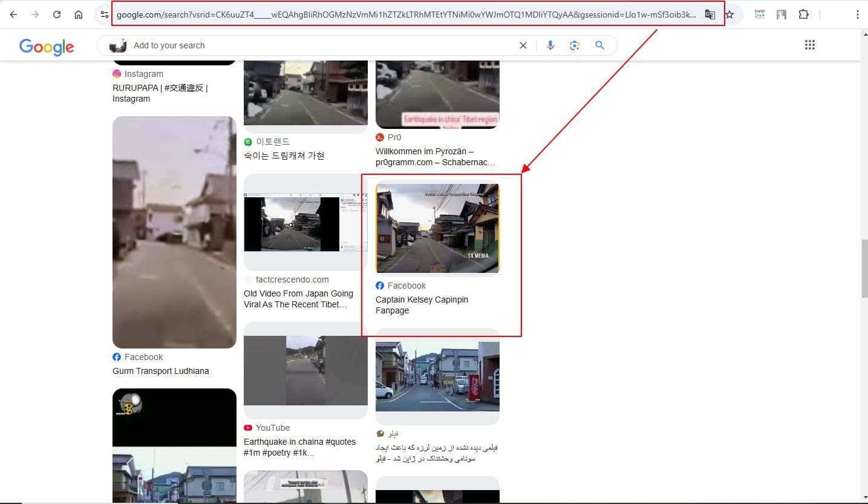This screenshot has width=868, height=504.
Task: Open the Google apps grid
Action: 809,45
